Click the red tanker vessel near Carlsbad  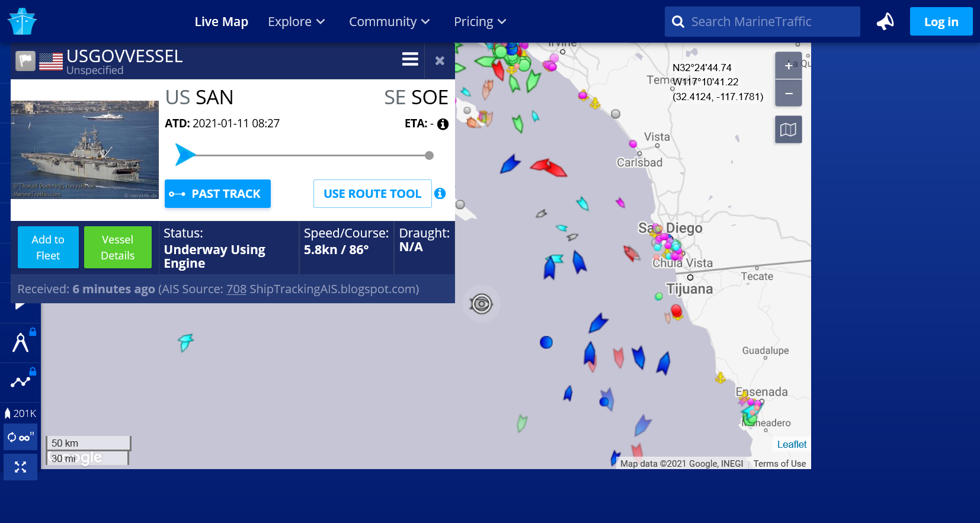pyautogui.click(x=549, y=168)
